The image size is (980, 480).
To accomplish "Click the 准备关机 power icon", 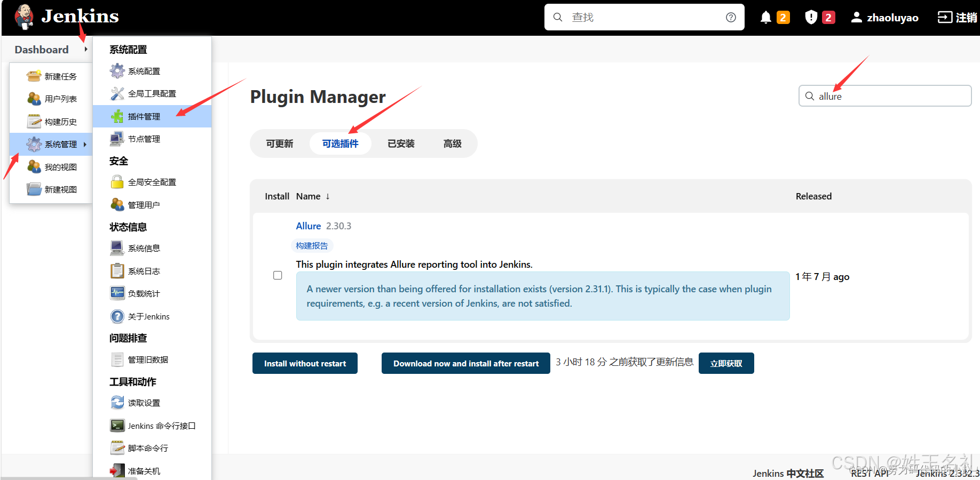I will point(117,471).
